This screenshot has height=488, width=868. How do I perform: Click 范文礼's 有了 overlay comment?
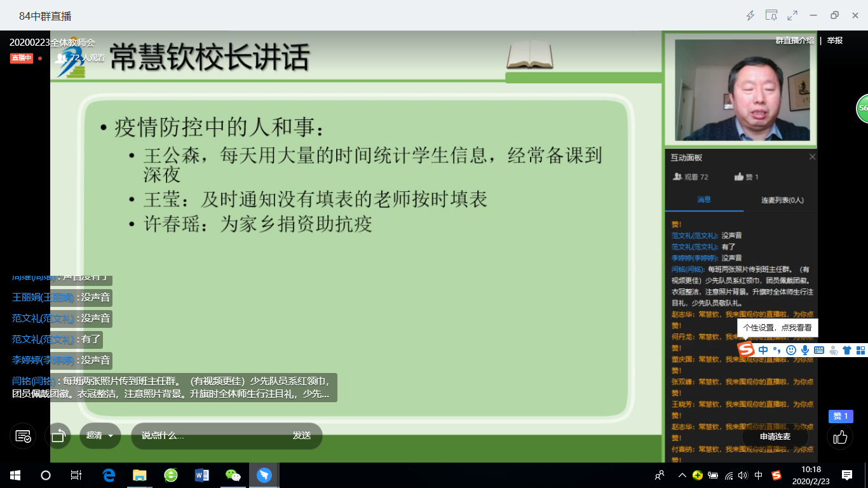click(x=57, y=339)
